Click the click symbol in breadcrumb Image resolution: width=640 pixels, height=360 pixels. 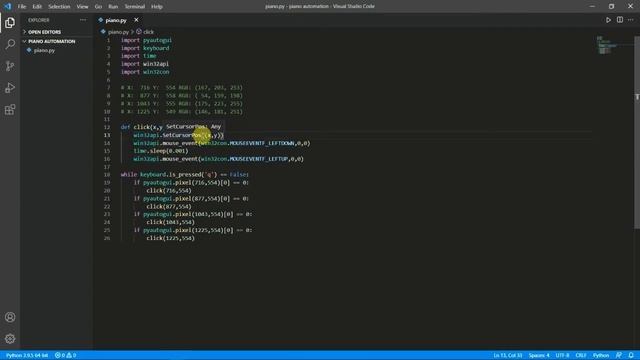(x=149, y=32)
